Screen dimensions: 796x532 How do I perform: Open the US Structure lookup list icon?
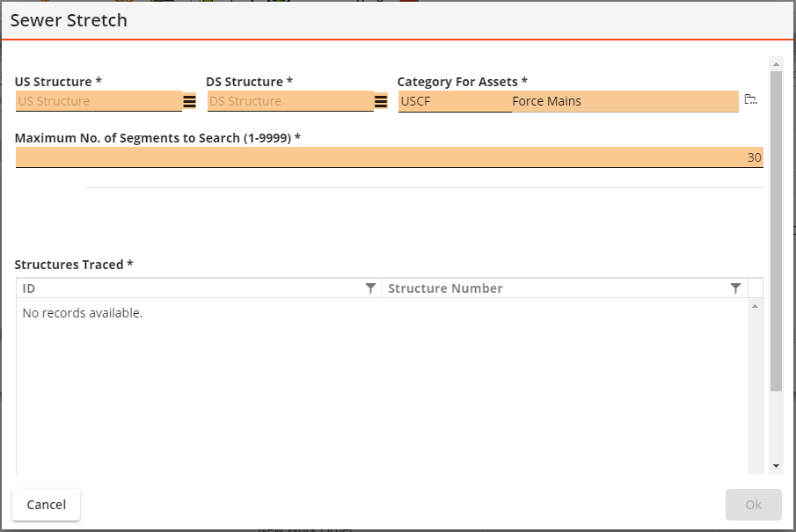pyautogui.click(x=189, y=101)
